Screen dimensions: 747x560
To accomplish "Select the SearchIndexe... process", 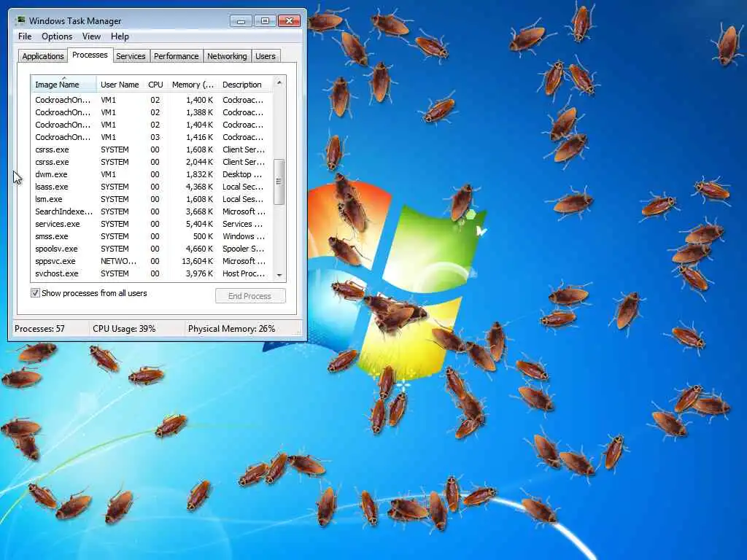I will 152,211.
